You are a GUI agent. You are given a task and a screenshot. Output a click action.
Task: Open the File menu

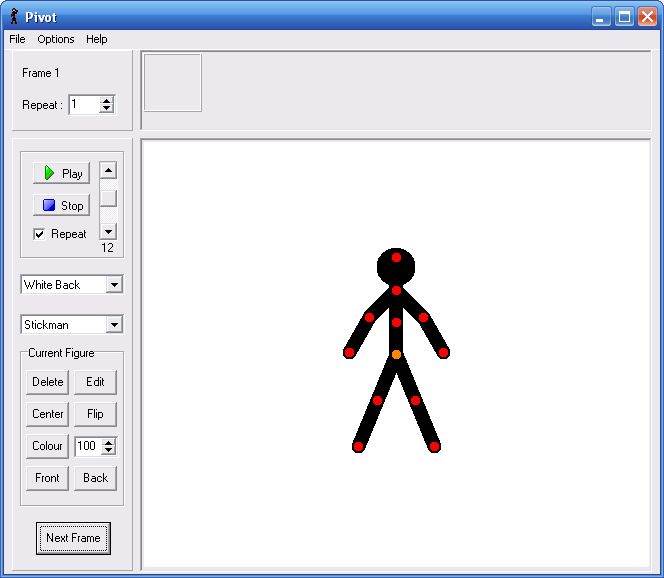click(x=17, y=39)
